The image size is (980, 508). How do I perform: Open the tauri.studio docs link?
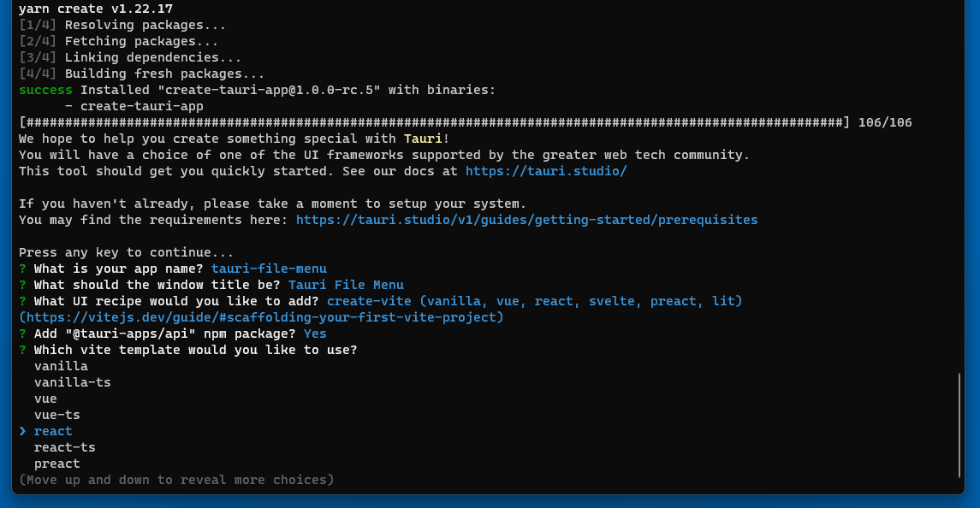[x=546, y=171]
